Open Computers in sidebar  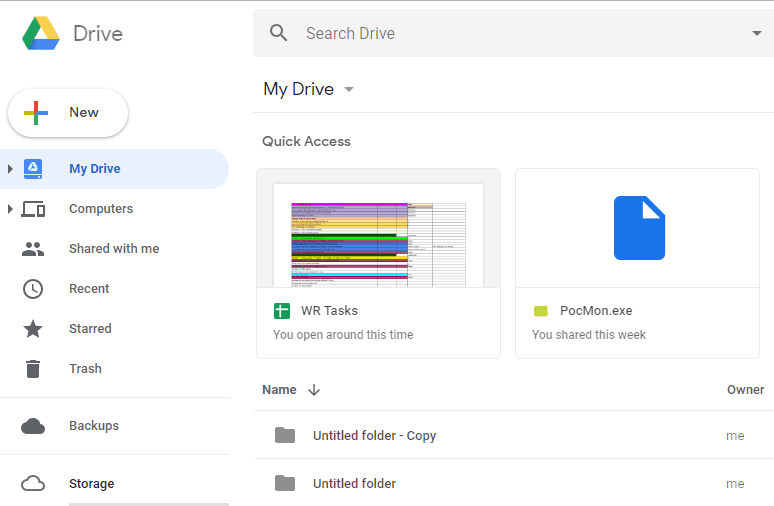(x=101, y=209)
